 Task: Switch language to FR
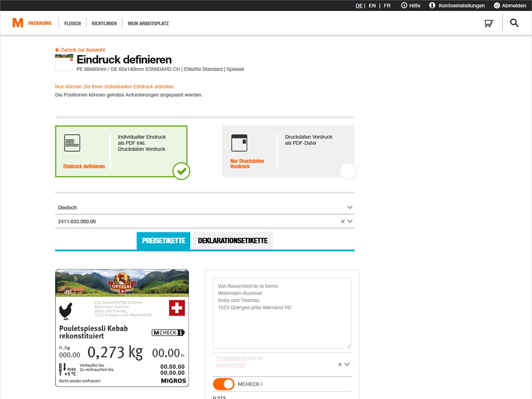coord(387,5)
